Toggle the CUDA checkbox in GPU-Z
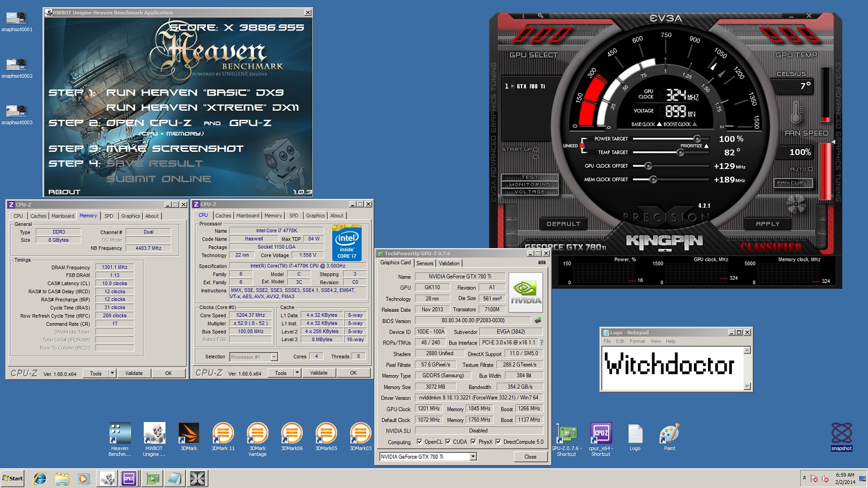Viewport: 868px width, 488px height. click(448, 442)
